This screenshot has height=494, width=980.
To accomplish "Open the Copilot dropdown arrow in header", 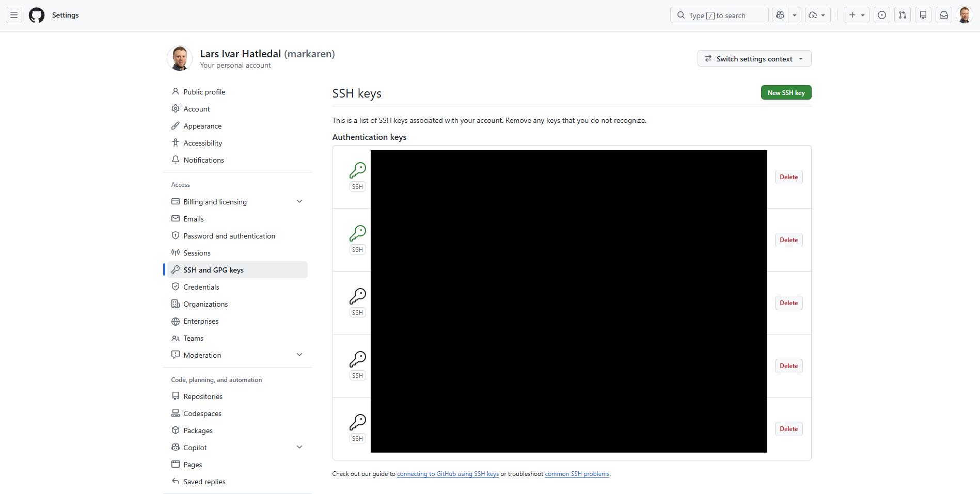I will pyautogui.click(x=795, y=15).
